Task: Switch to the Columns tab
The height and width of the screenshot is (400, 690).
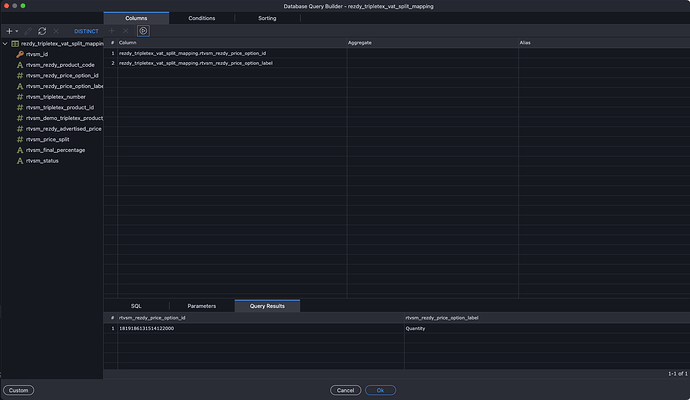Action: point(136,18)
